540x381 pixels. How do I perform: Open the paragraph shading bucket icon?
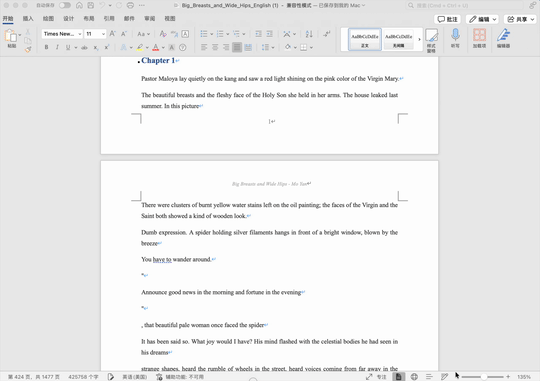(288, 47)
